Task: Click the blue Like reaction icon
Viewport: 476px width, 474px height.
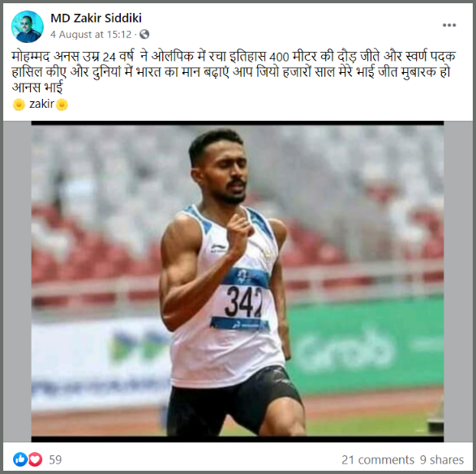Action: [x=20, y=459]
